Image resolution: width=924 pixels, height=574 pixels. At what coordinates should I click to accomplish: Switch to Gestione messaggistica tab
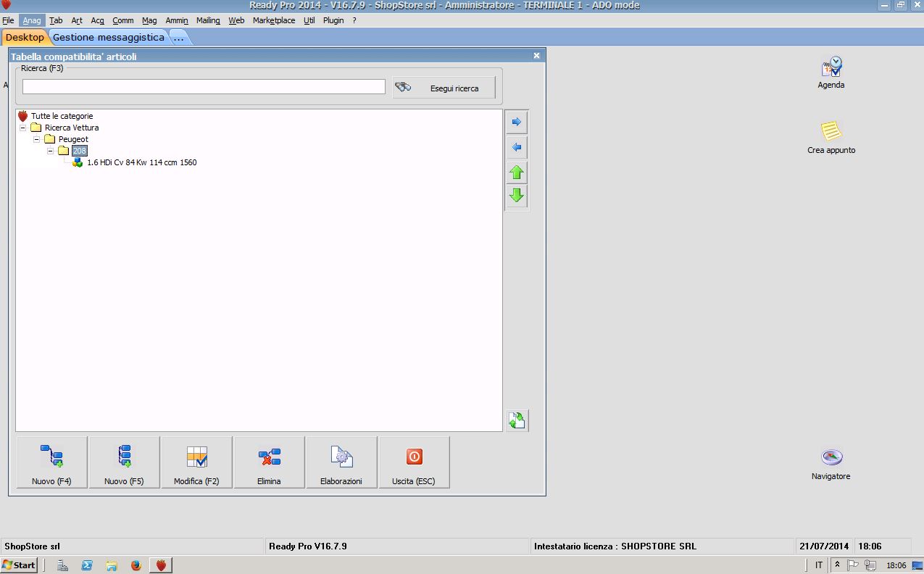coord(109,37)
